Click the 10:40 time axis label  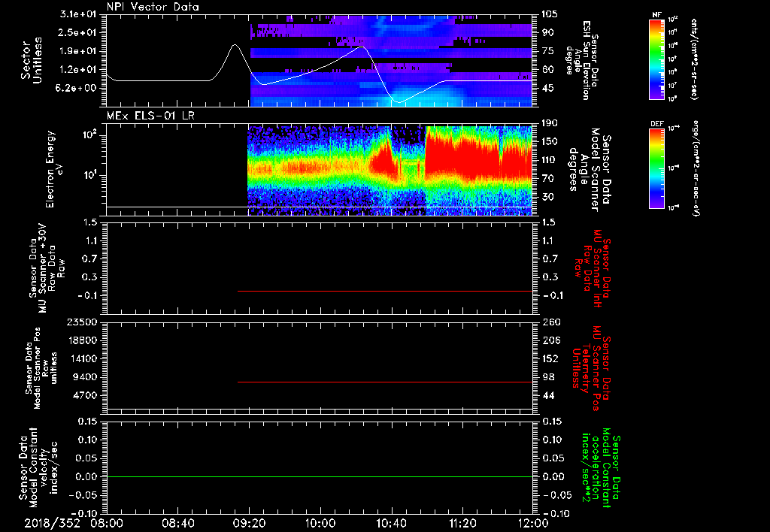(391, 523)
